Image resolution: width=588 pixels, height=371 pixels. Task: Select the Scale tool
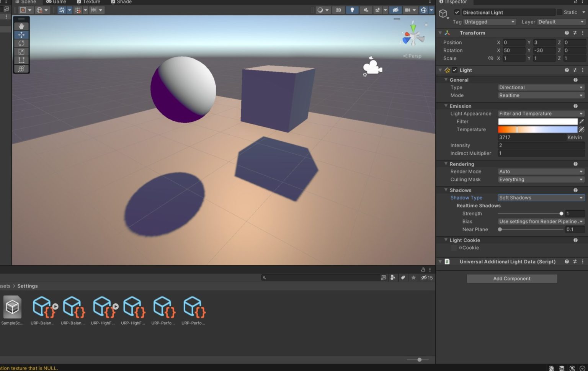tap(21, 51)
